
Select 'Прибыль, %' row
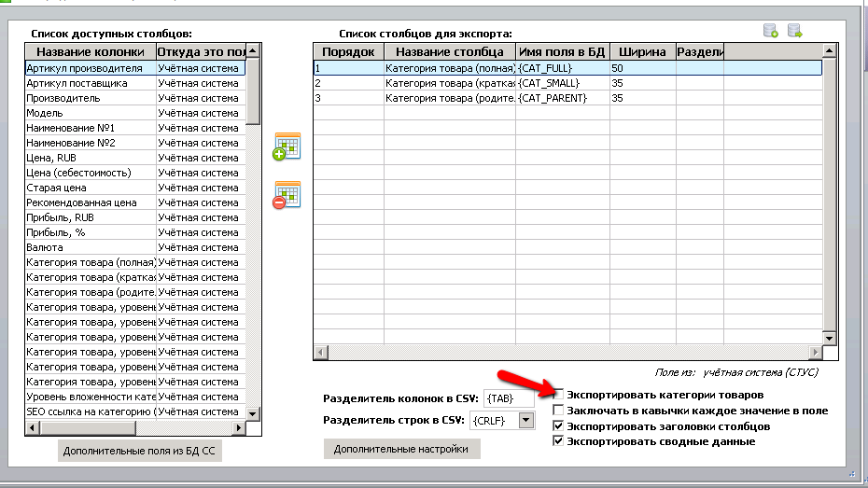[x=135, y=232]
